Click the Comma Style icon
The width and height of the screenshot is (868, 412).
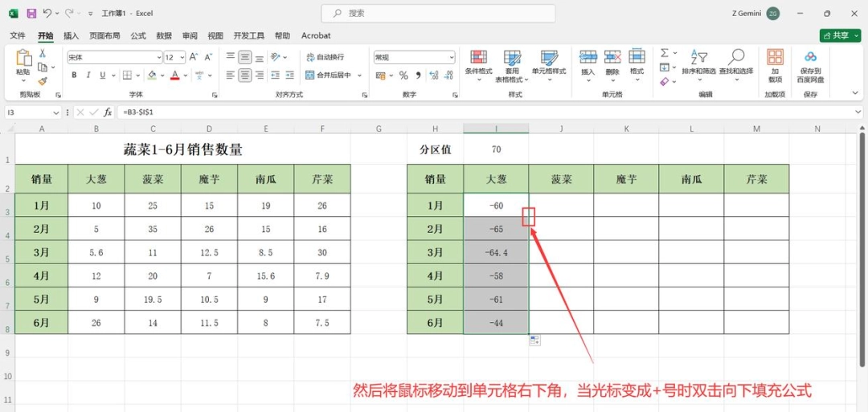[x=418, y=75]
